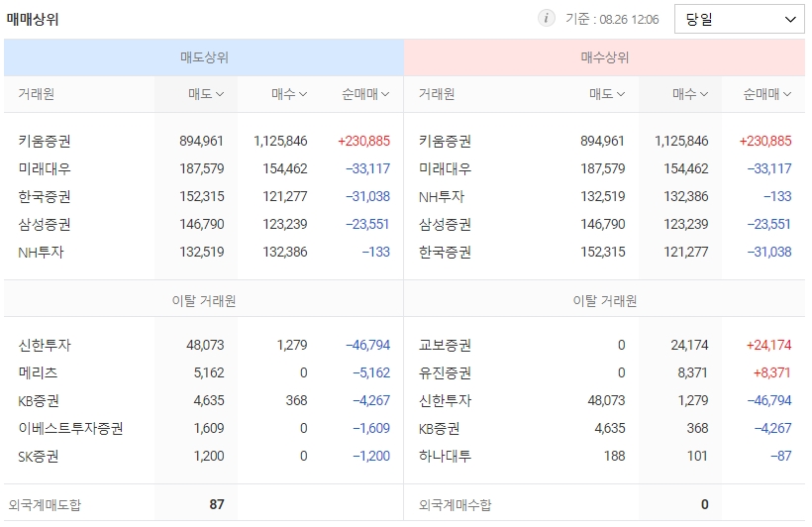
Task: Click KB증권 in right 이탈 거래원 list
Action: tap(439, 429)
